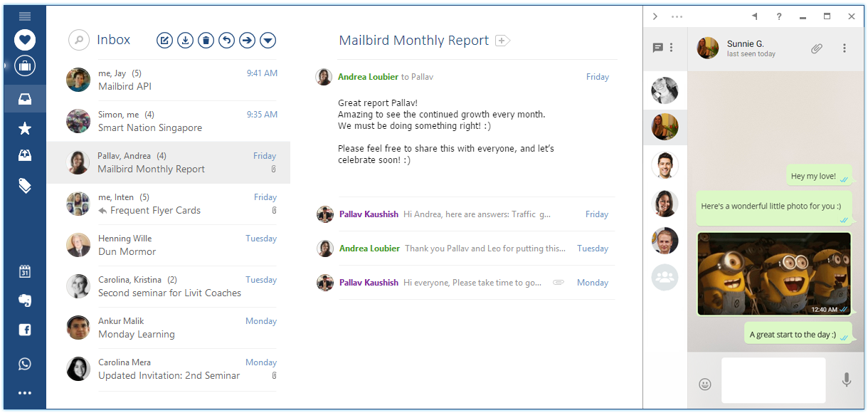Click the archive download arrow icon
Viewport: 868px width, 413px height.
pyautogui.click(x=185, y=41)
